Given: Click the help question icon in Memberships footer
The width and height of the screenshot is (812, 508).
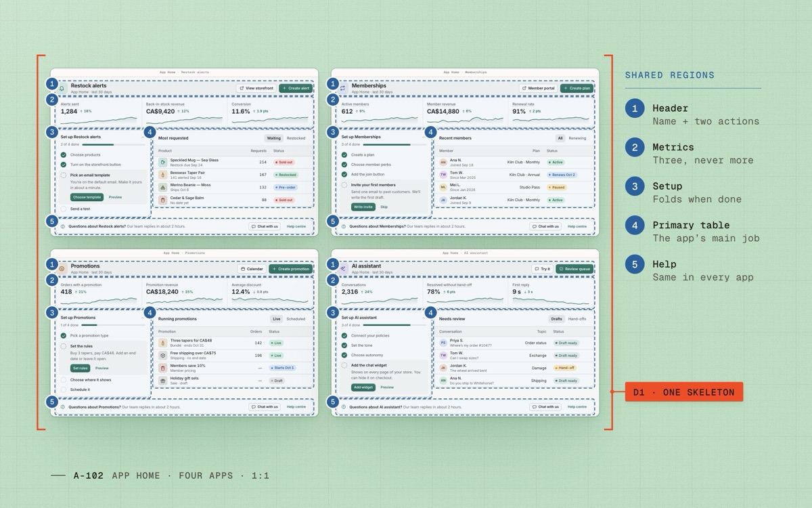Looking at the screenshot, I should point(344,226).
